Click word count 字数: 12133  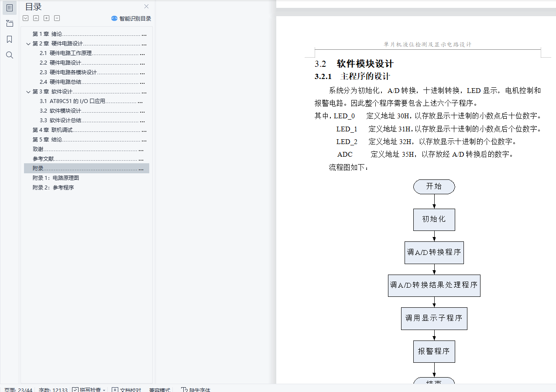pyautogui.click(x=53, y=389)
